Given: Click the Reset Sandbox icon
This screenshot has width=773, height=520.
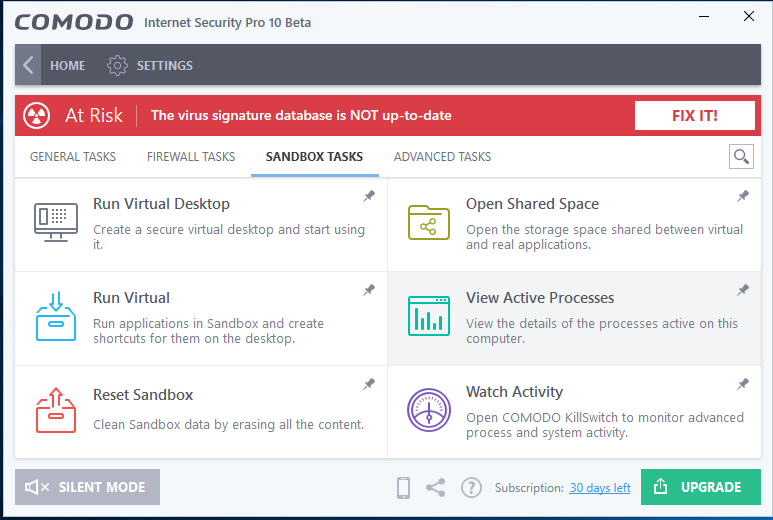Looking at the screenshot, I should click(56, 410).
